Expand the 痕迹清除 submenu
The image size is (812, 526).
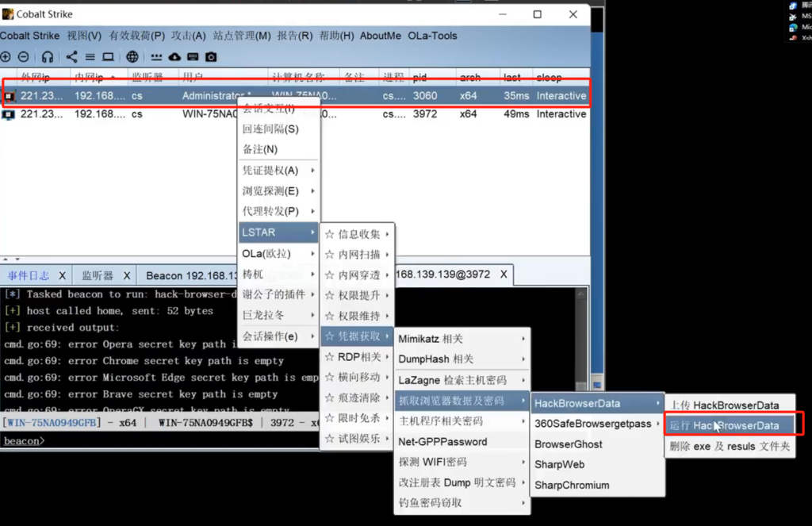click(x=358, y=398)
